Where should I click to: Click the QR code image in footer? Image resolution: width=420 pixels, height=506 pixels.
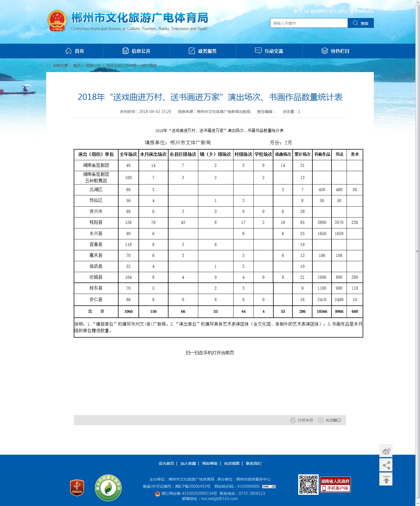click(x=308, y=485)
